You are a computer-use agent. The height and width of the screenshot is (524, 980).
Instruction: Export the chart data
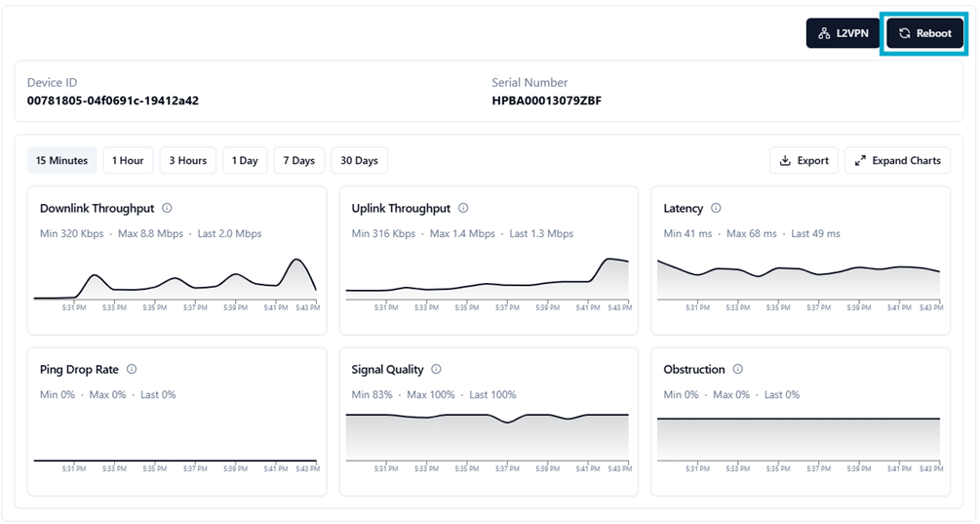[x=804, y=161]
